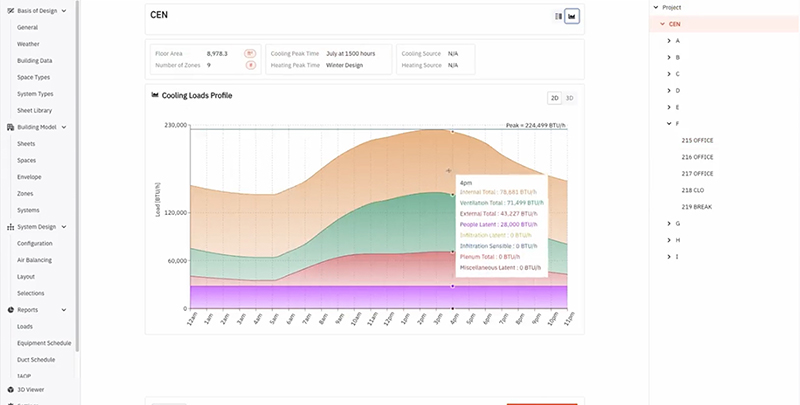This screenshot has width=800, height=405.
Task: Click the 8,978.3 floor area value
Action: coord(217,54)
